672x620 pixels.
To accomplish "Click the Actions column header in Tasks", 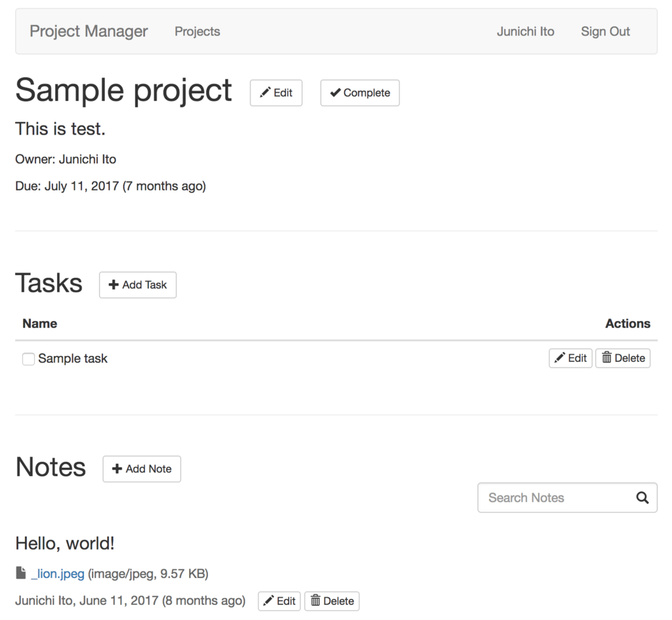I will [627, 324].
